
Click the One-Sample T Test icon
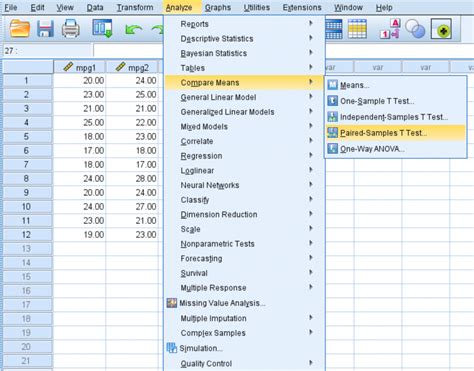(x=332, y=101)
